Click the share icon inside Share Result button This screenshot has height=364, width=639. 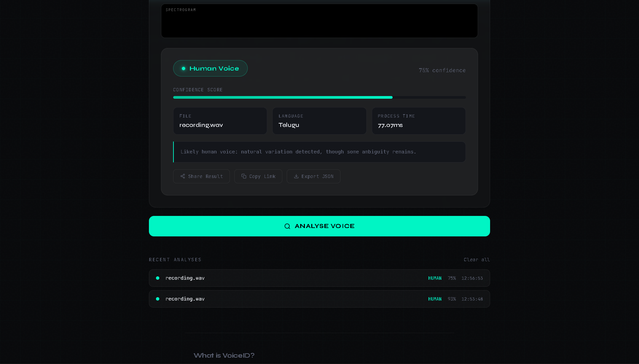tap(183, 176)
